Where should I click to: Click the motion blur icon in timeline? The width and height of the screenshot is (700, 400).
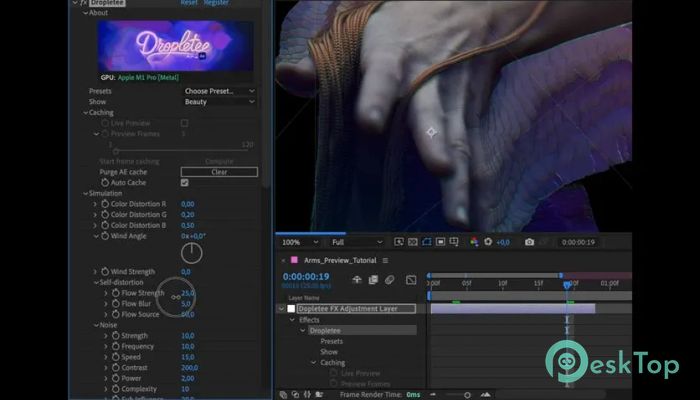point(389,279)
